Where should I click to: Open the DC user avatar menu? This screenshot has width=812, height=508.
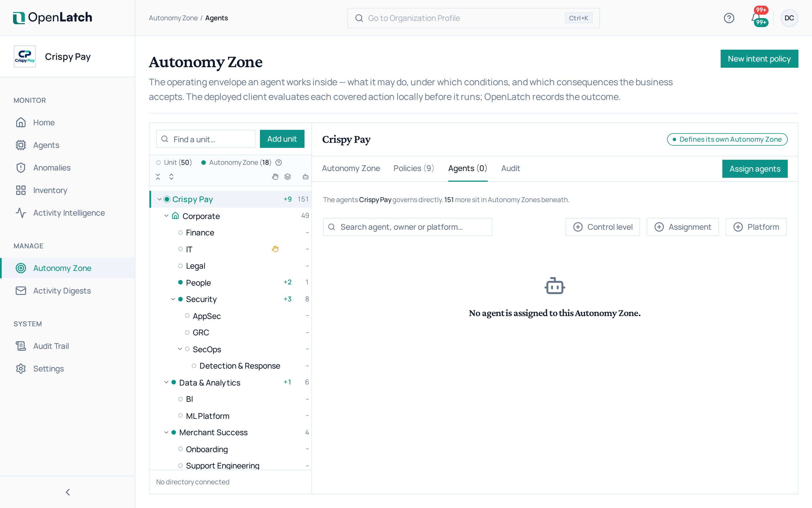789,18
